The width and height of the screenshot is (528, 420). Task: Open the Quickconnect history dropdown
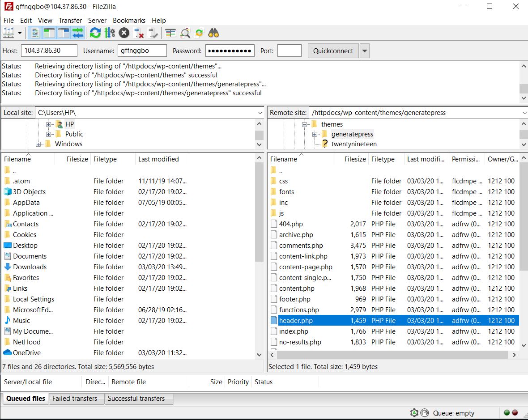coord(364,51)
